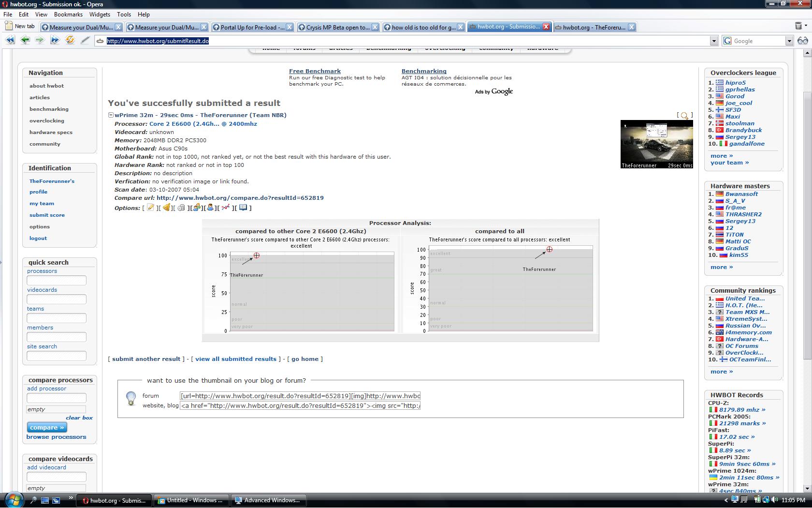Click the 8179.89 mhz CPU-Z record link

point(742,410)
